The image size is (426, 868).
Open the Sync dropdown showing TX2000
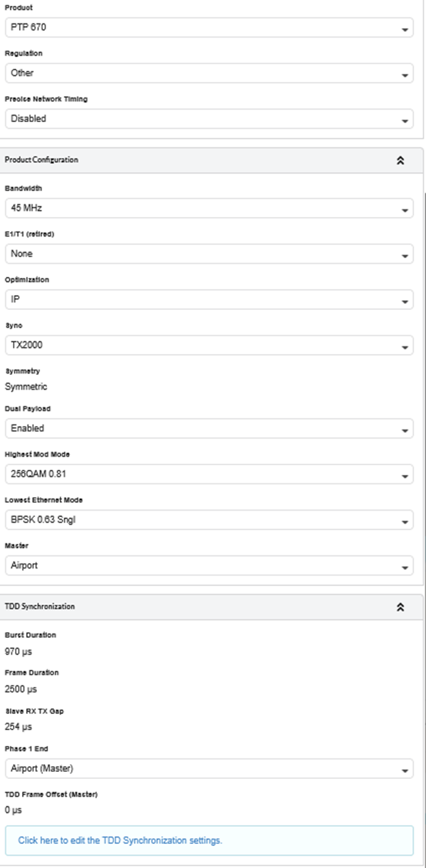pos(208,345)
